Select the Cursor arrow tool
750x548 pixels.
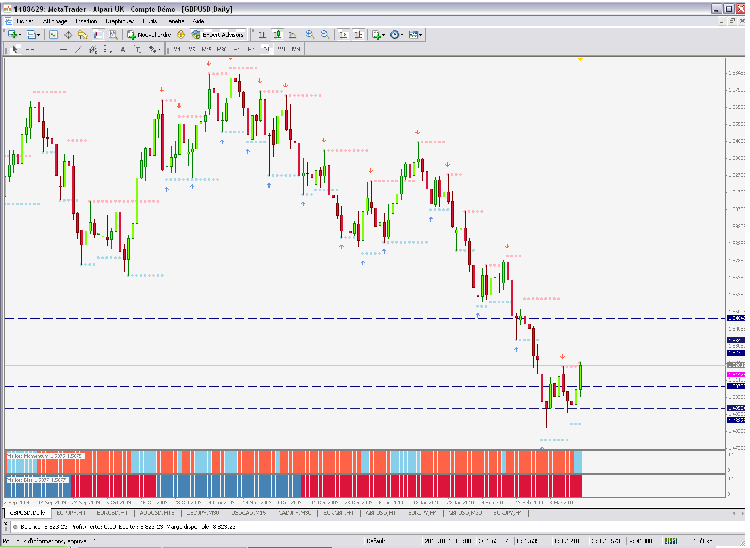15,49
